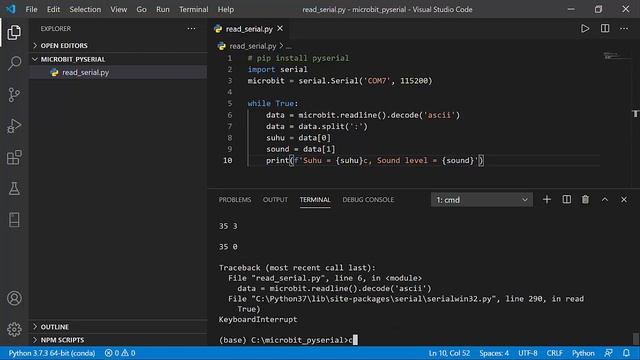The width and height of the screenshot is (640, 360).
Task: Open the Selection menu
Action: click(85, 9)
